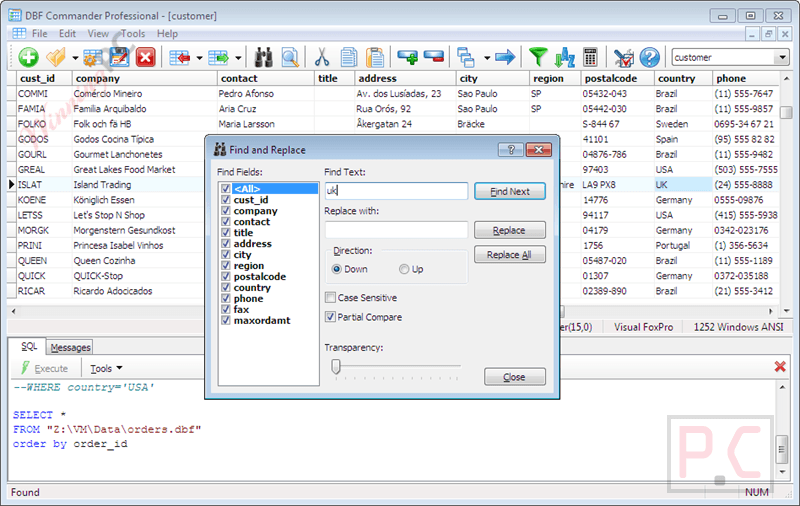Open the Help menu
The height and width of the screenshot is (506, 800).
[167, 34]
